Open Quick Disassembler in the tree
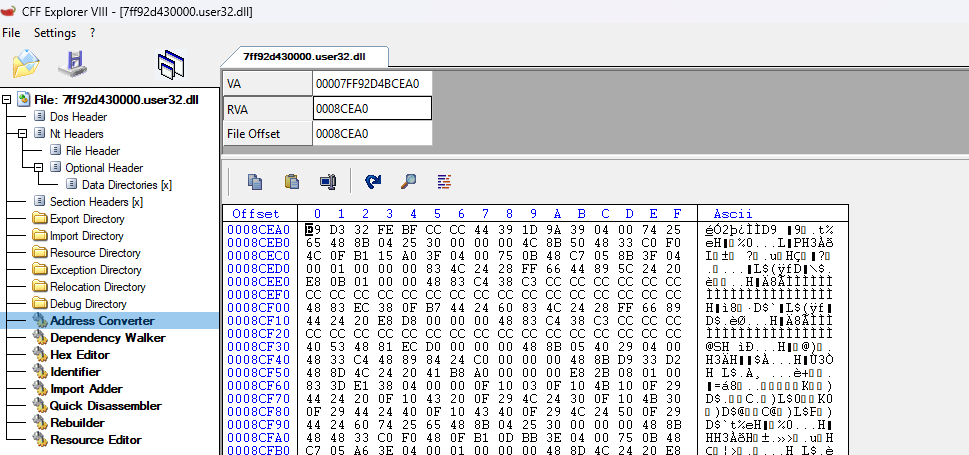Screen dimensions: 969x455 [x=106, y=406]
